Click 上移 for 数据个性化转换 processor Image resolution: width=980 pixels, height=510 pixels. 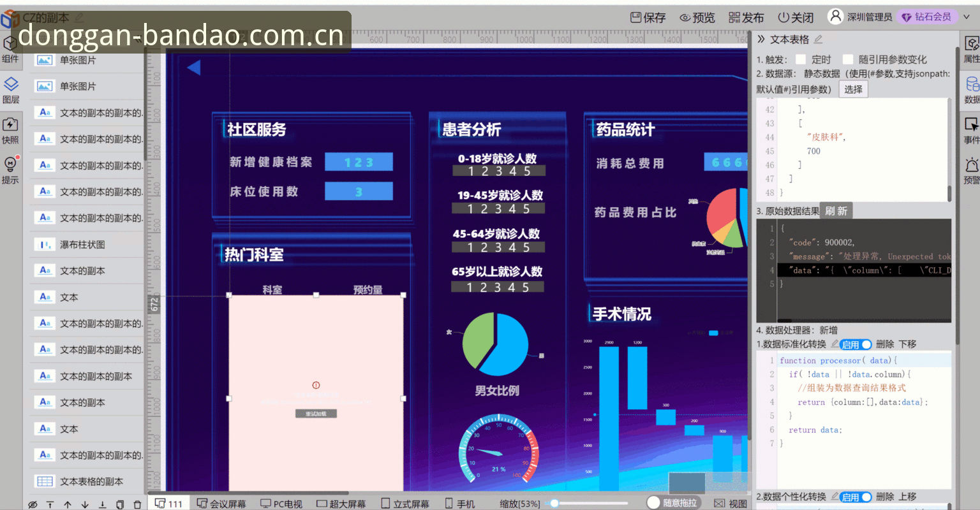click(x=907, y=497)
